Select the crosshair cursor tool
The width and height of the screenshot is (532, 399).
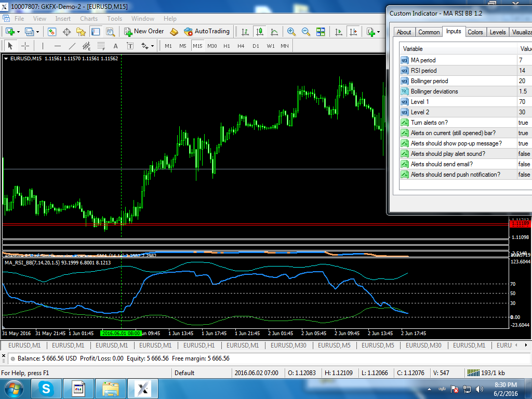[x=25, y=46]
